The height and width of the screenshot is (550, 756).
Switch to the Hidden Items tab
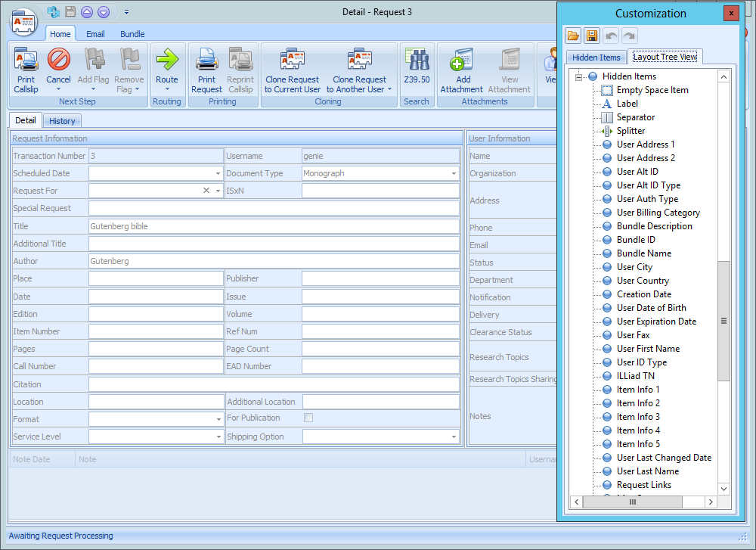click(596, 57)
